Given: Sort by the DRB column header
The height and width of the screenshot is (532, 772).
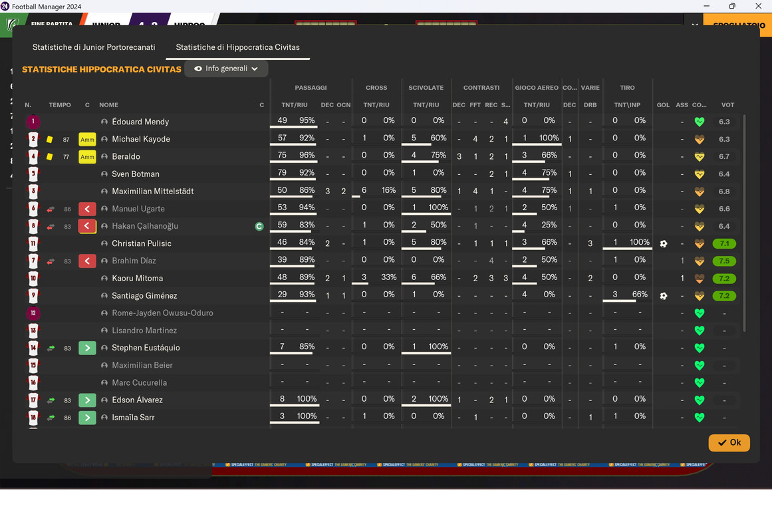Looking at the screenshot, I should 590,105.
